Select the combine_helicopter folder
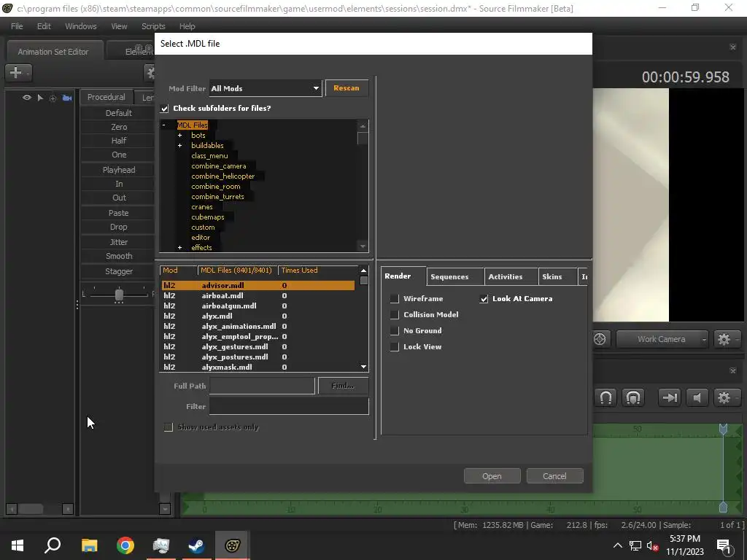The image size is (747, 560). pos(222,176)
